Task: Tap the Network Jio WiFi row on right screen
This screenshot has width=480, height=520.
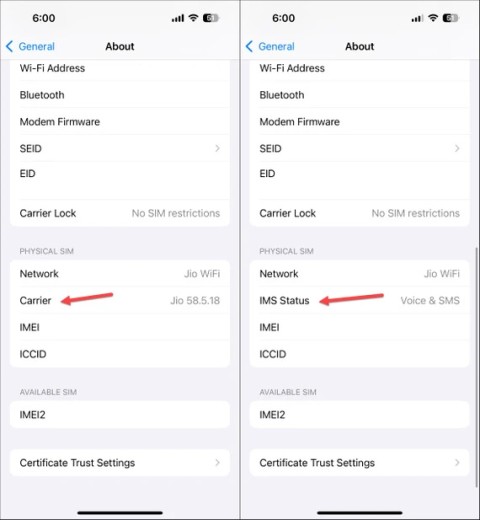Action: tap(359, 274)
